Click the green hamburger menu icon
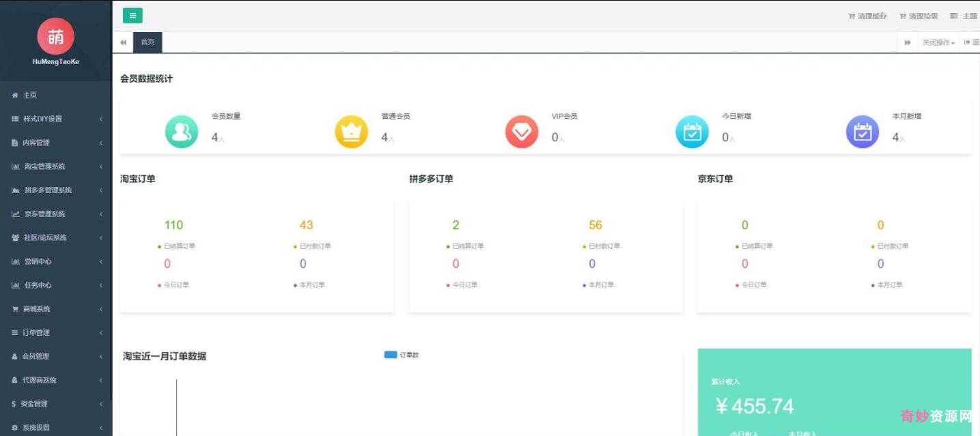Image resolution: width=980 pixels, height=436 pixels. click(132, 15)
